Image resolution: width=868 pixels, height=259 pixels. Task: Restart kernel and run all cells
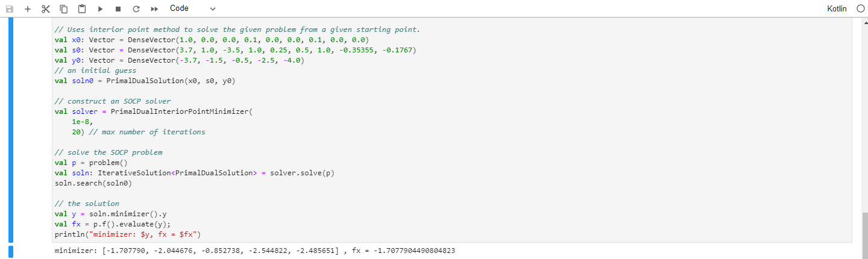[x=154, y=9]
